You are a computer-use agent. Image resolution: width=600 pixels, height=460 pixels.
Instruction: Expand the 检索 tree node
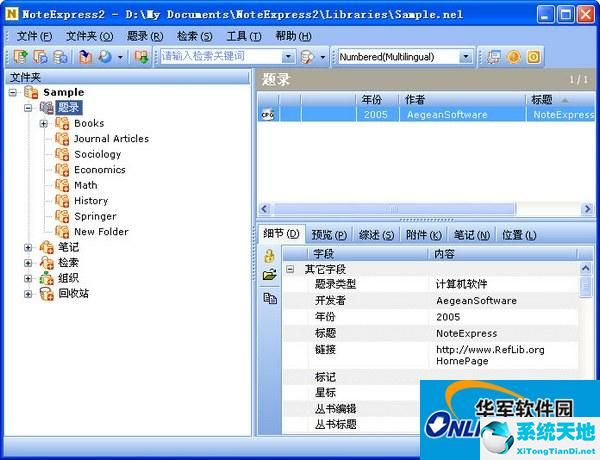(28, 263)
